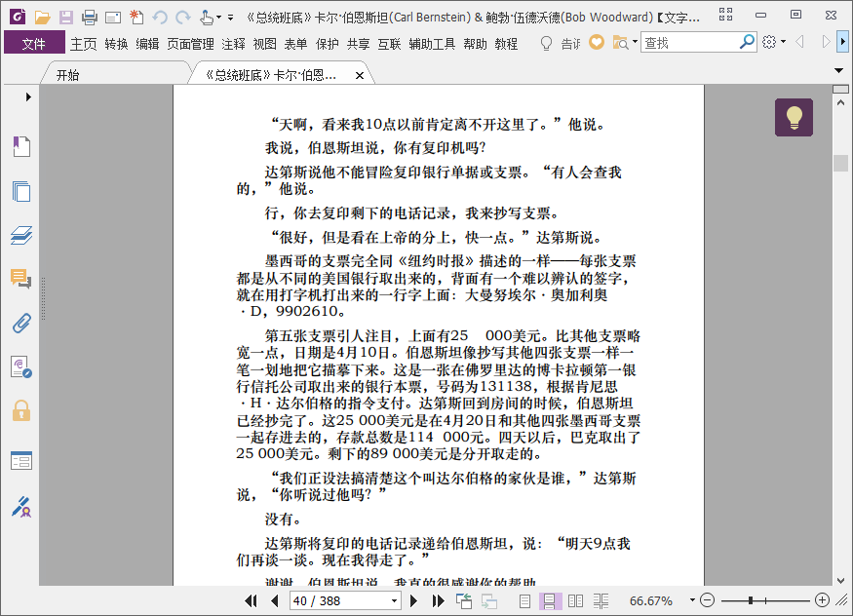Click the zoom in plus button
The image size is (853, 616).
[822, 600]
